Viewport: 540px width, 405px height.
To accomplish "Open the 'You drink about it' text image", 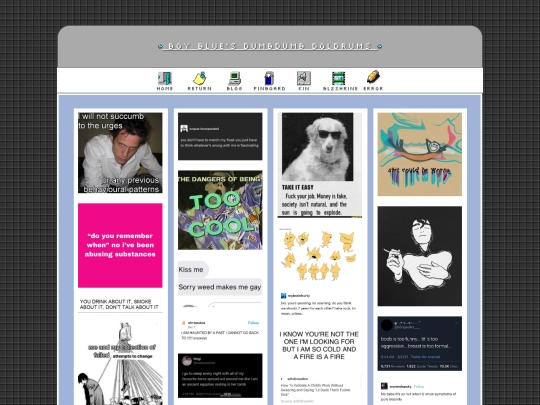I will (x=120, y=304).
